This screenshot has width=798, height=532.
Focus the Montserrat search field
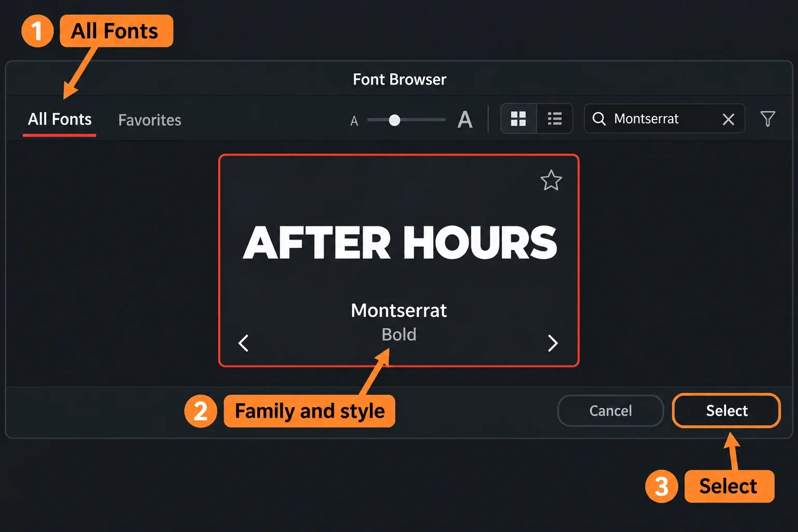click(664, 119)
